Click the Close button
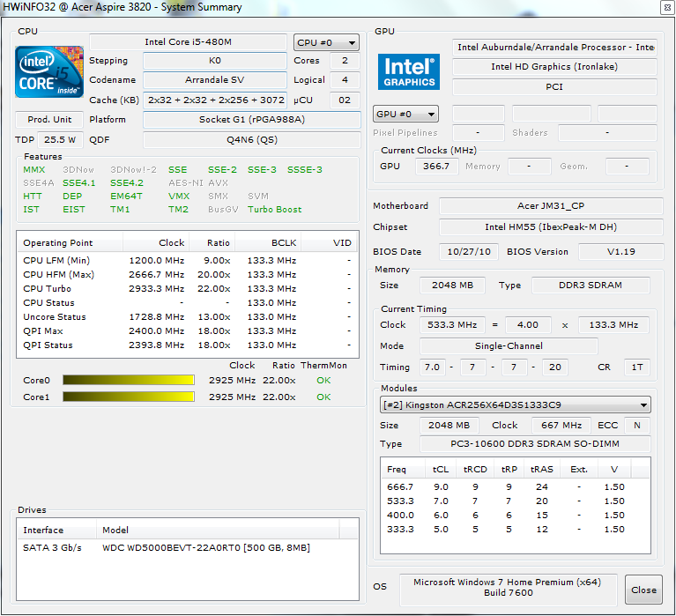Image resolution: width=676 pixels, height=616 pixels. point(643,590)
